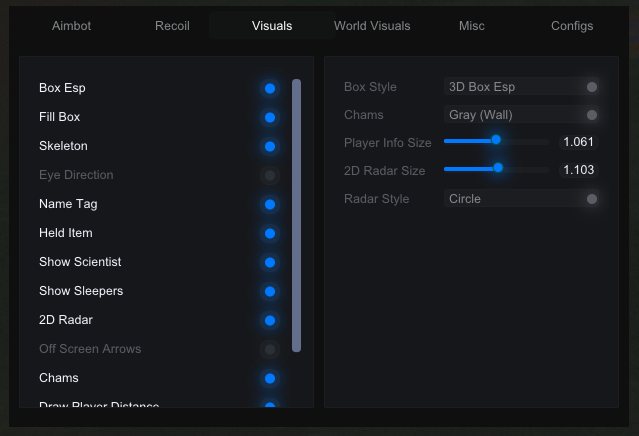Expand the Chams dropdown showing Gray (Wall)
This screenshot has height=436, width=639.
coord(522,115)
